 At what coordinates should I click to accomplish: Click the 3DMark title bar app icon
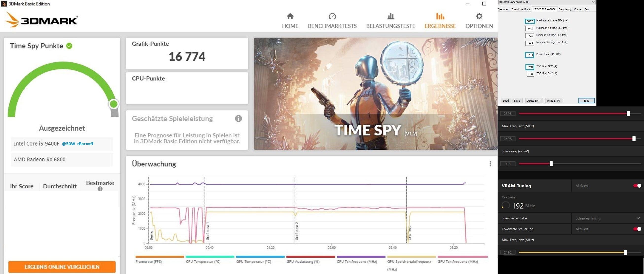click(4, 3)
